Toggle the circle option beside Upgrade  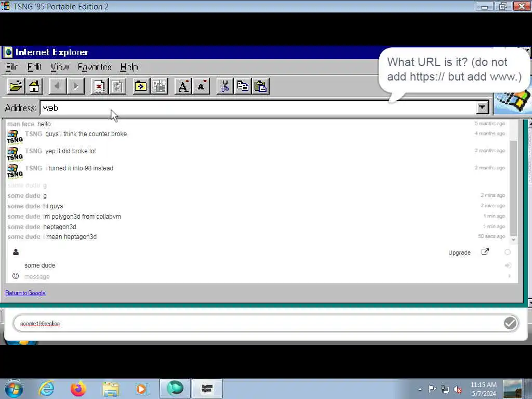[x=508, y=252]
